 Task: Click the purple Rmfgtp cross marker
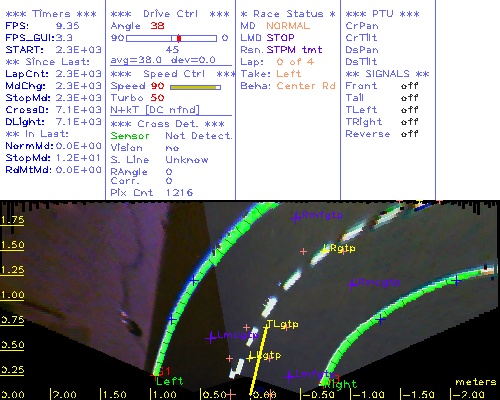click(x=295, y=218)
